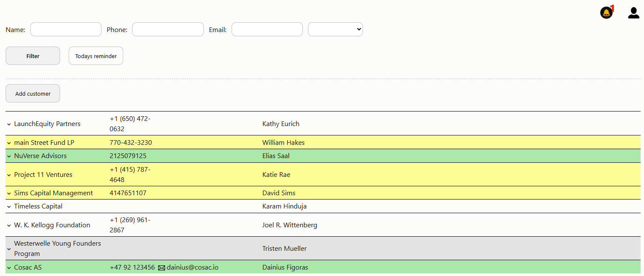
Task: Expand the Project 11 Ventures row chevron
Action: point(9,175)
